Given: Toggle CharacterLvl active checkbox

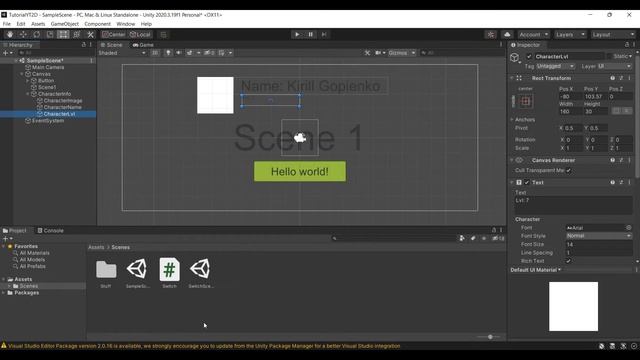Looking at the screenshot, I should pyautogui.click(x=529, y=56).
